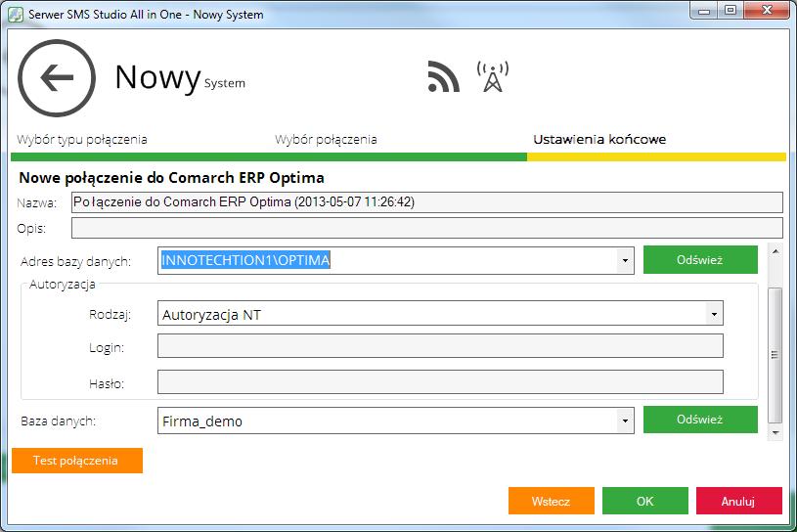Go to the Wybór połączenia step
Screen dimensions: 797x532
[326, 140]
